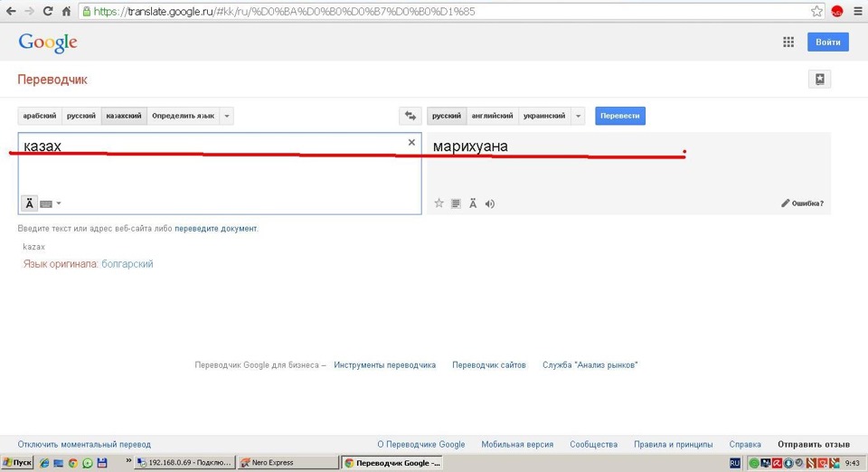Open the Справка footer link
The image size is (868, 472).
(745, 444)
